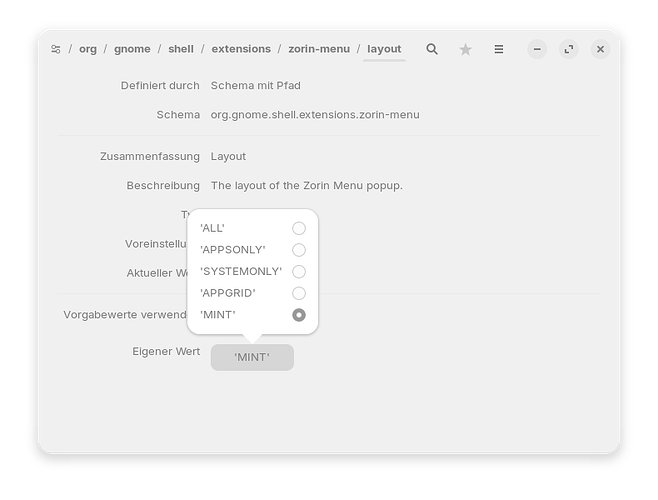Screen dimensions: 658x500
Task: Choose the 'SYSTEMONLY' layout option
Action: point(298,271)
